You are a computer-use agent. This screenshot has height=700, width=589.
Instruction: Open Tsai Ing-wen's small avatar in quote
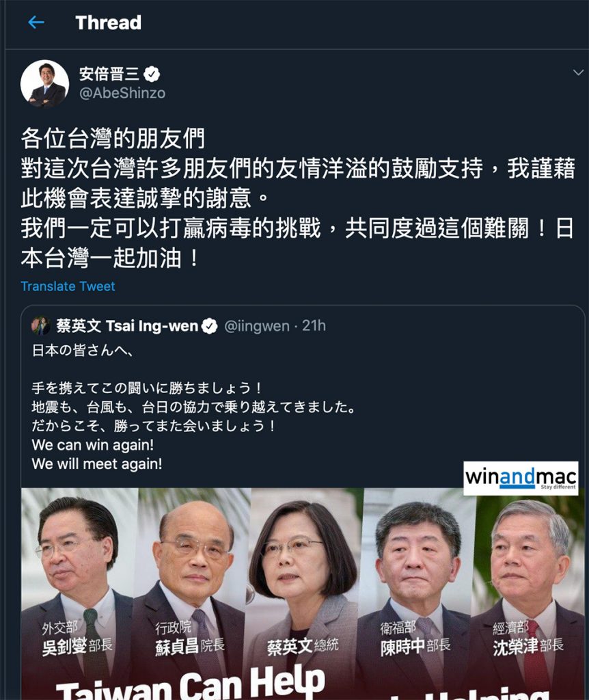coord(40,326)
